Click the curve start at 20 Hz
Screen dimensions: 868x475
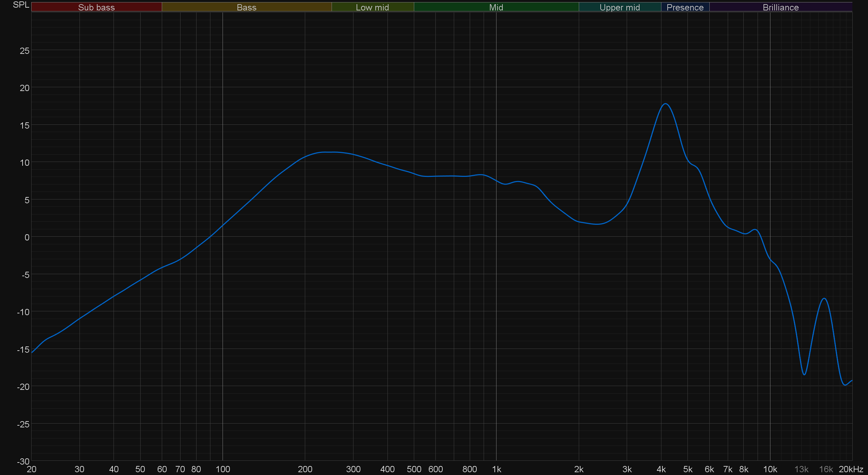[x=32, y=353]
